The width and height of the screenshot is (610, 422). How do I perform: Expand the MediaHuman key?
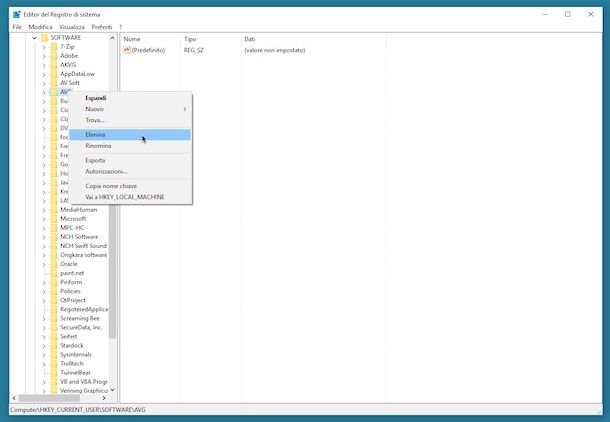pyautogui.click(x=44, y=210)
